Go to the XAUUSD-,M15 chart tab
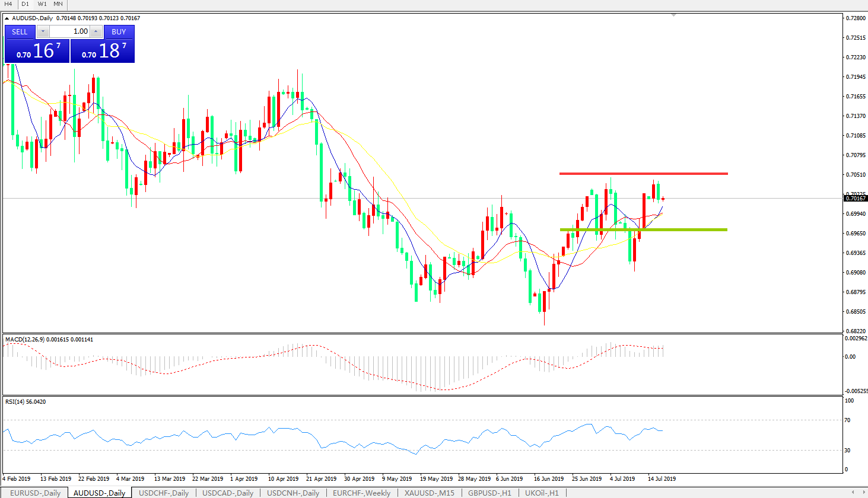 430,493
